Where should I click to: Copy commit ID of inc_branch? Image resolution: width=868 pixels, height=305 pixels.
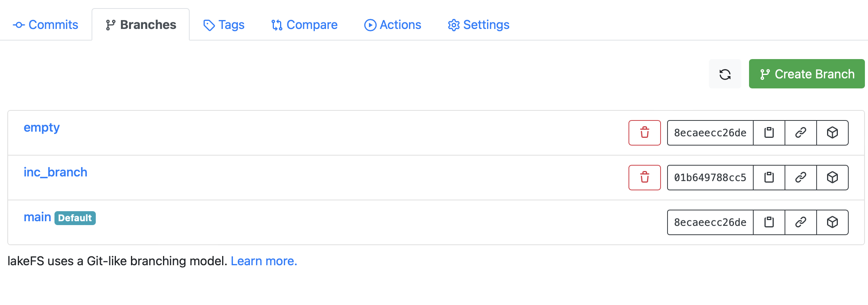[x=769, y=178]
